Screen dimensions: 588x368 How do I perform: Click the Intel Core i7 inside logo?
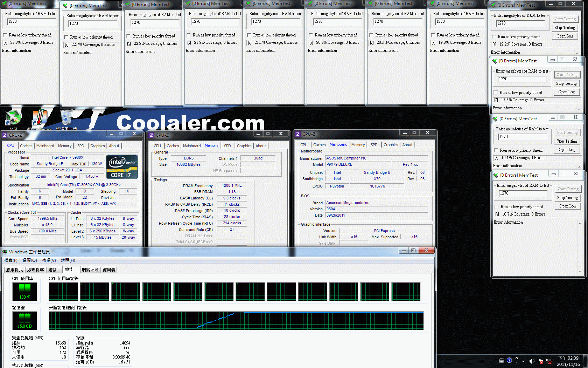122,167
